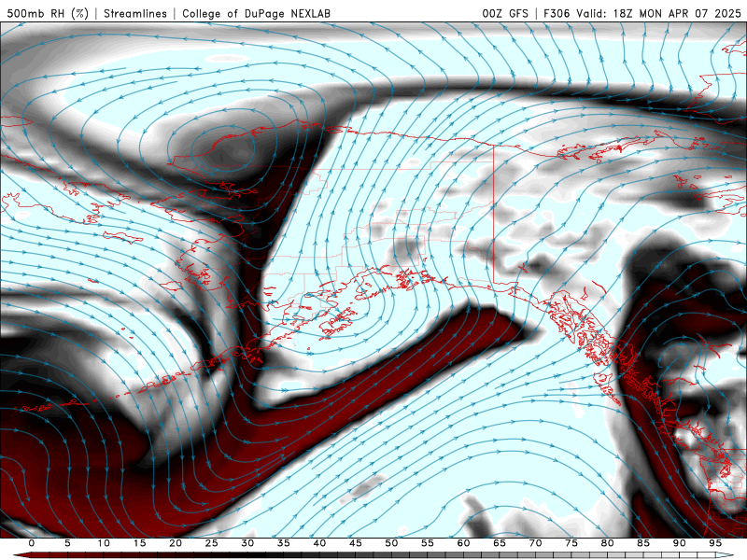Click the colorbar value label '40'
The image size is (747, 560).
point(319,543)
